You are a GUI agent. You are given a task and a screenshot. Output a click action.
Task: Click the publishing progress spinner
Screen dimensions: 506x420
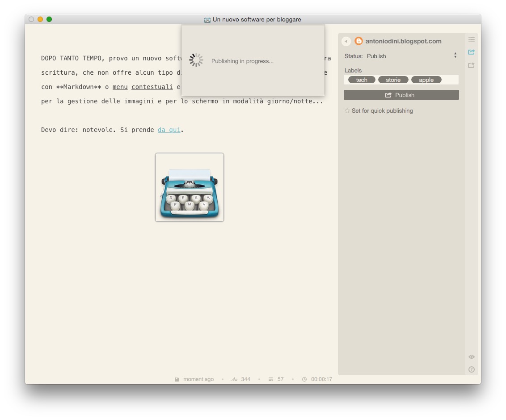196,60
